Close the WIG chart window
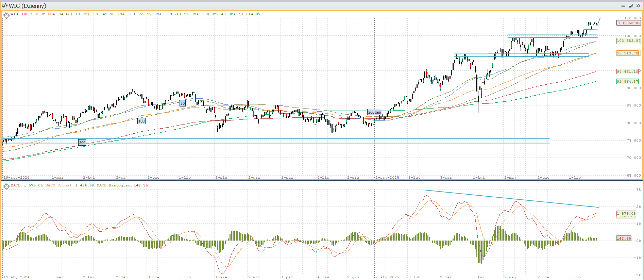 (638, 6)
